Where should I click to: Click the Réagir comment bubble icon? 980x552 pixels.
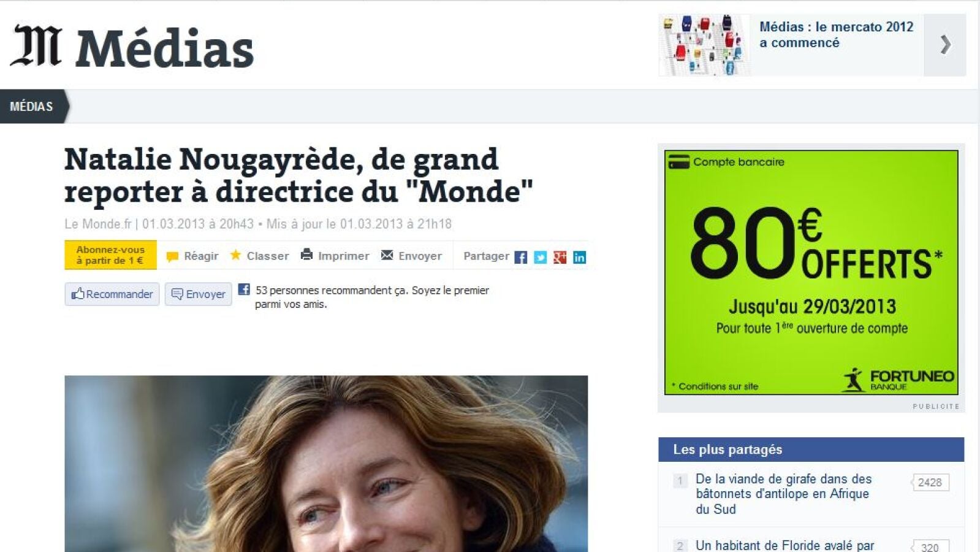coord(172,257)
